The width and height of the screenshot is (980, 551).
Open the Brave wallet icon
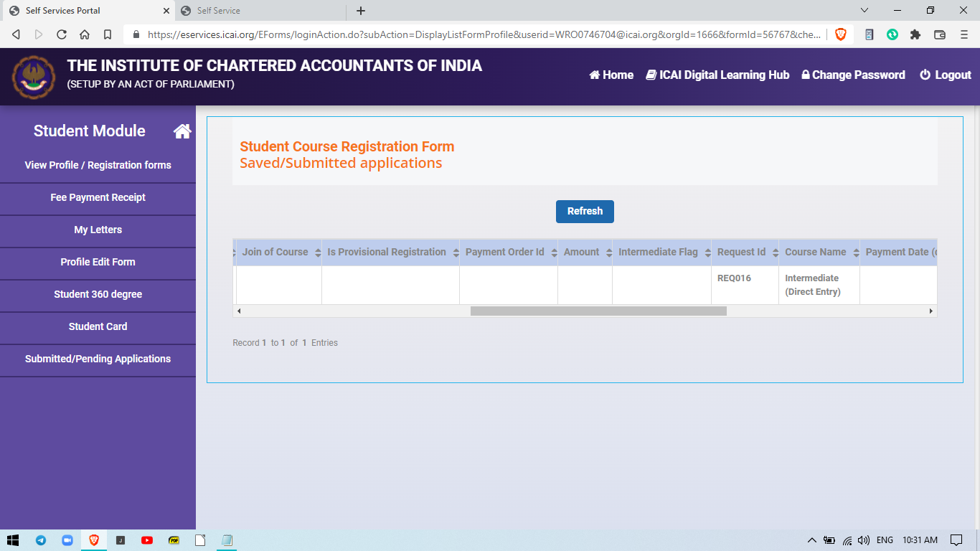(x=939, y=34)
